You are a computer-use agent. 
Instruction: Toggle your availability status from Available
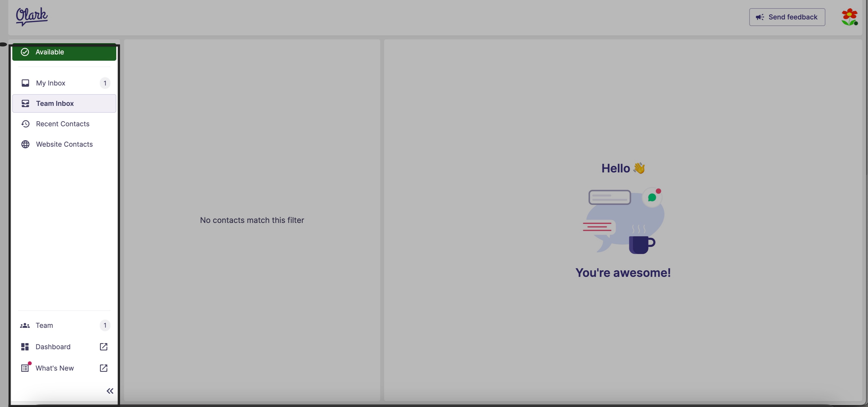pos(64,52)
